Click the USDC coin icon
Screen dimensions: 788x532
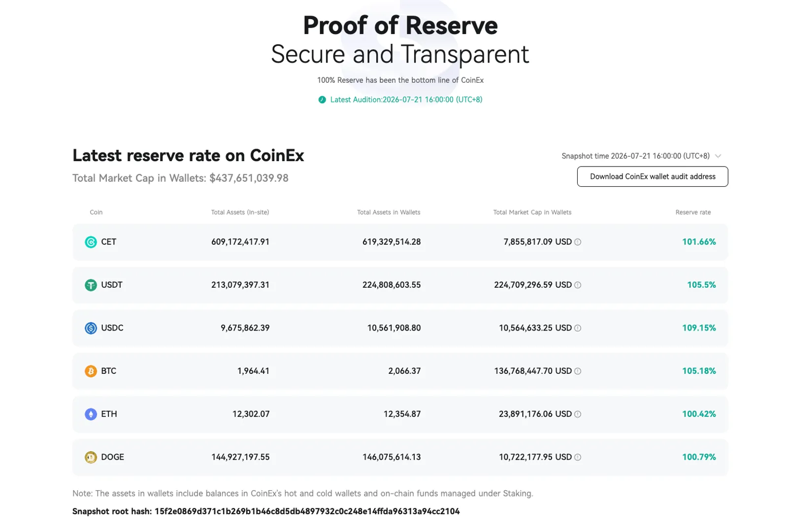(x=91, y=328)
